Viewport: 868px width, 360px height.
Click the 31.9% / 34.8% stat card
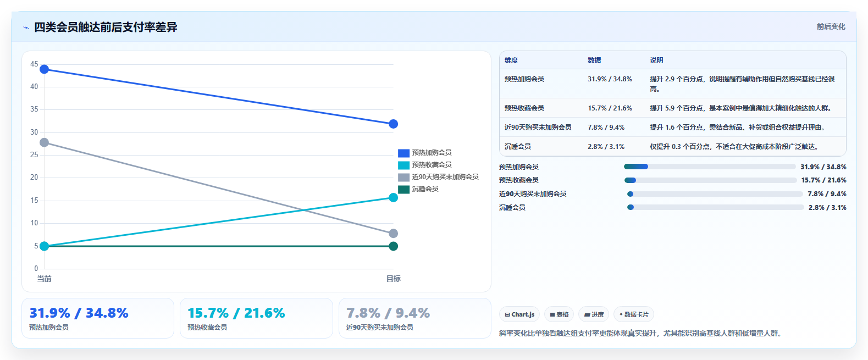98,318
